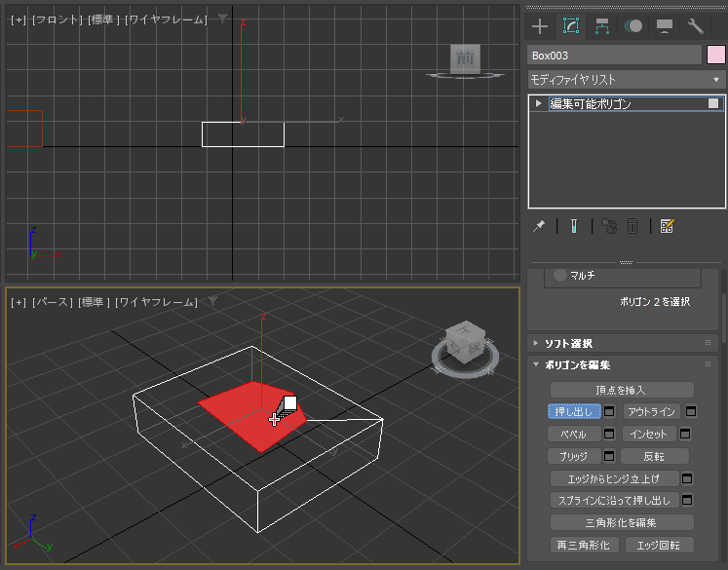Click the ソフト選択 rollout drag grip

tap(709, 343)
